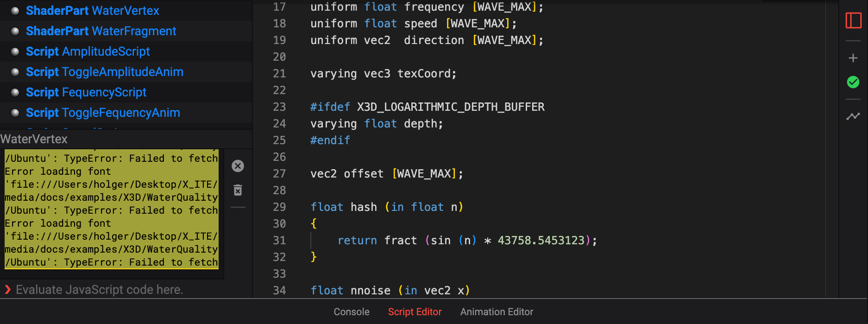Click sphere icon beside Script ToggleFequencyAnim
The width and height of the screenshot is (868, 324).
[x=15, y=113]
